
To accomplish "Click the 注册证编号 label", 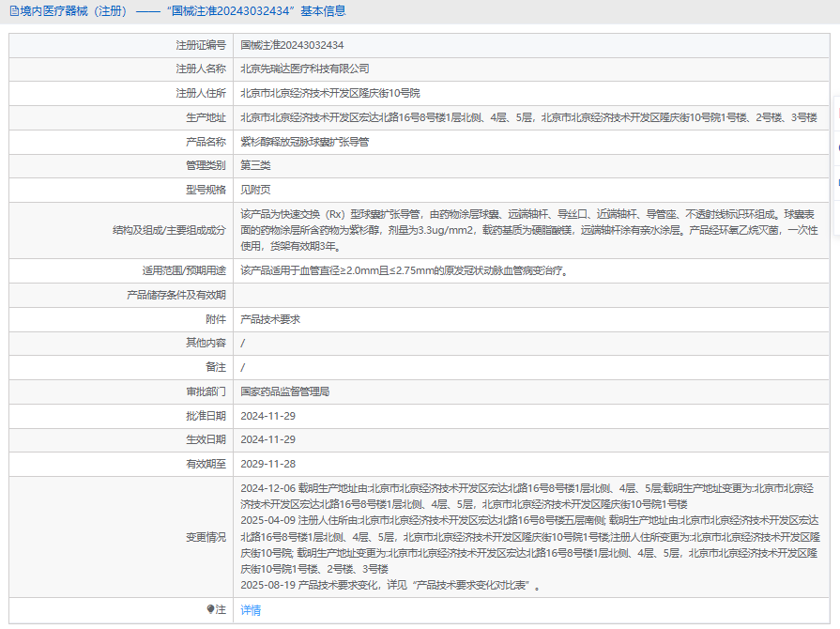I will (x=201, y=46).
